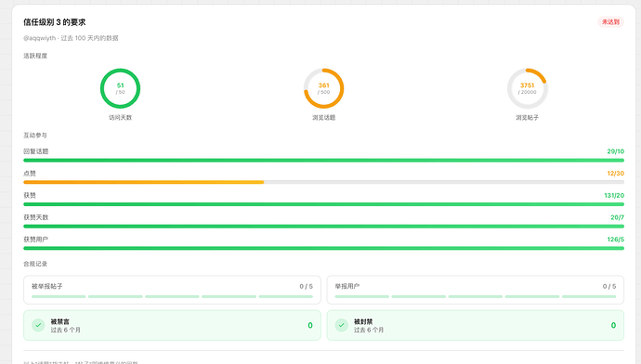Click the value 131/20
641x364 pixels.
614,195
